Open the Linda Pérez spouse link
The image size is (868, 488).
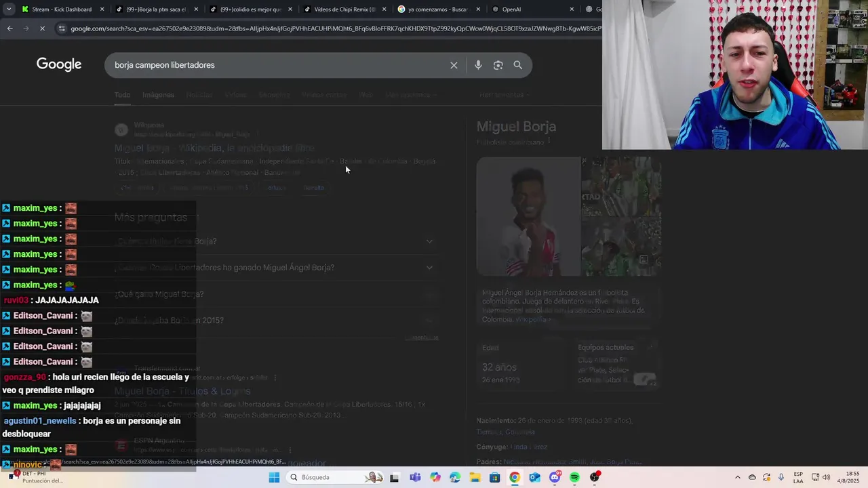click(x=529, y=447)
